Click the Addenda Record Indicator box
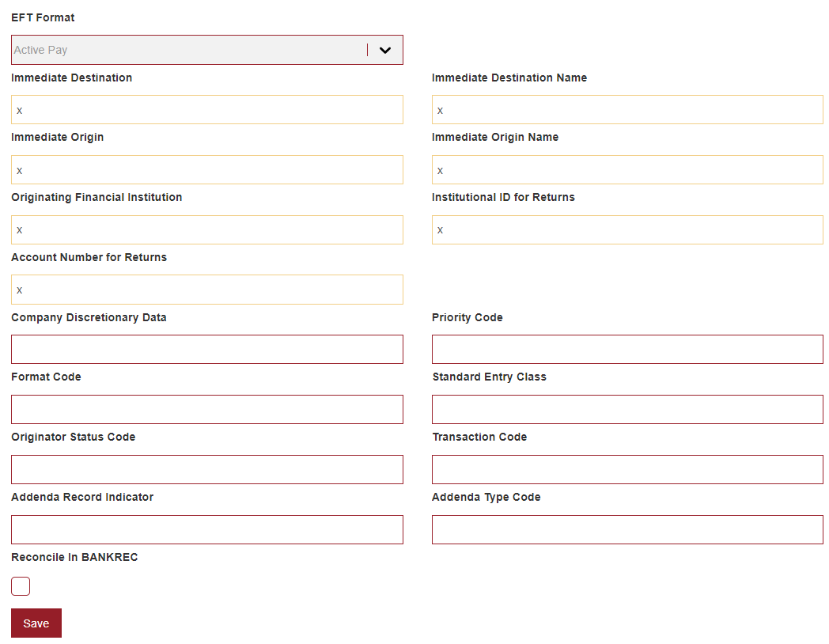 point(206,530)
